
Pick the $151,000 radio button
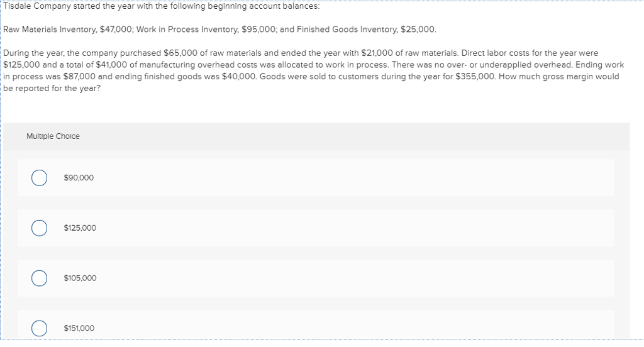(39, 328)
